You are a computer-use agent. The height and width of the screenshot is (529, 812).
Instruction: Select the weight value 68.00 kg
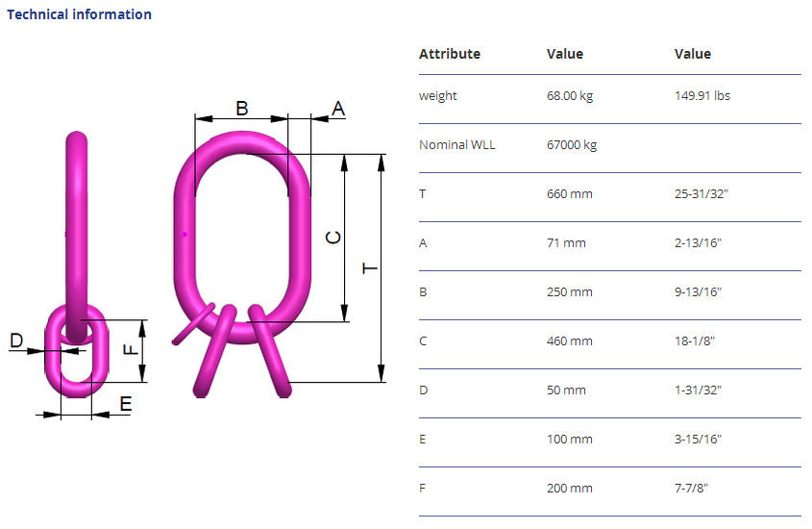(x=570, y=96)
